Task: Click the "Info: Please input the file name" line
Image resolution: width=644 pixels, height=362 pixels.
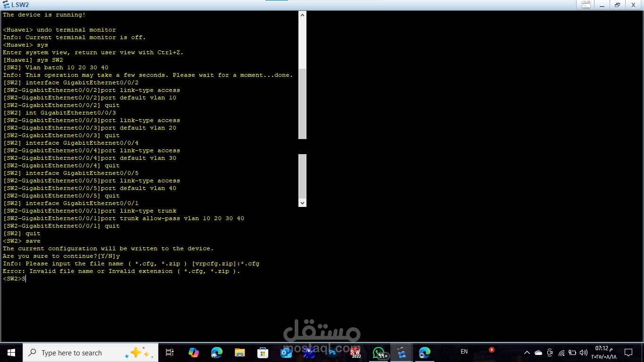Action: point(131,263)
